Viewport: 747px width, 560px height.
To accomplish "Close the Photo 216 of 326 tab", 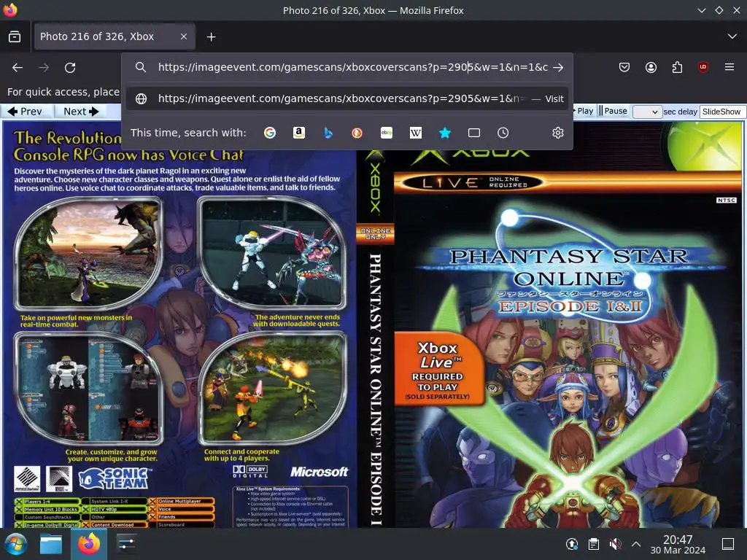I will tap(183, 36).
